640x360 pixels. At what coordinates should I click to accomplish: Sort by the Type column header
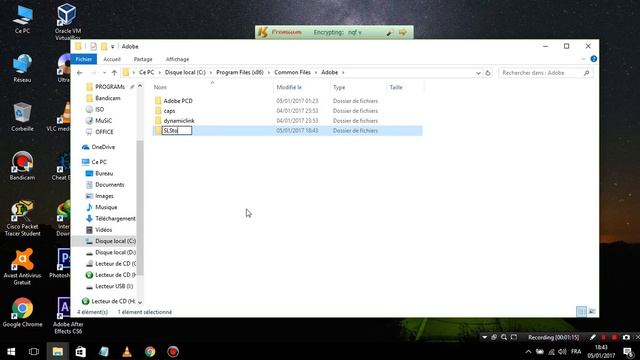click(x=358, y=87)
